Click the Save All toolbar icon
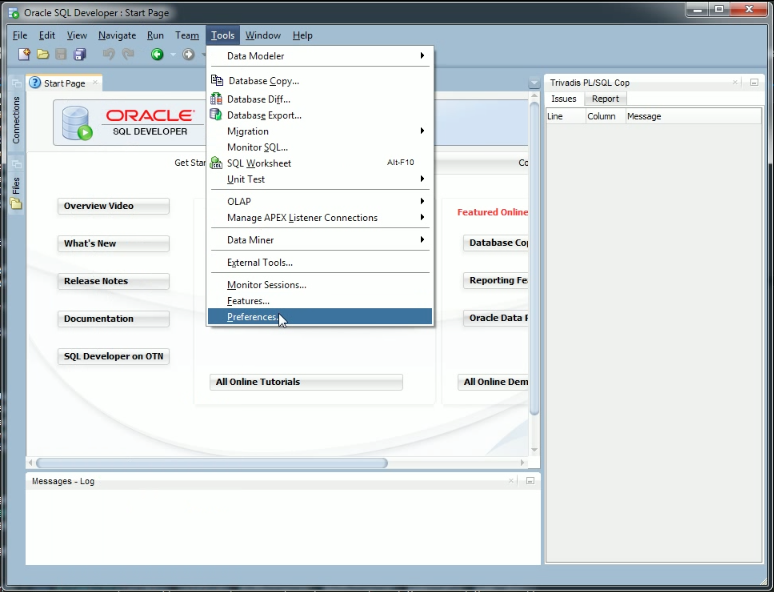Image resolution: width=774 pixels, height=592 pixels. point(79,54)
